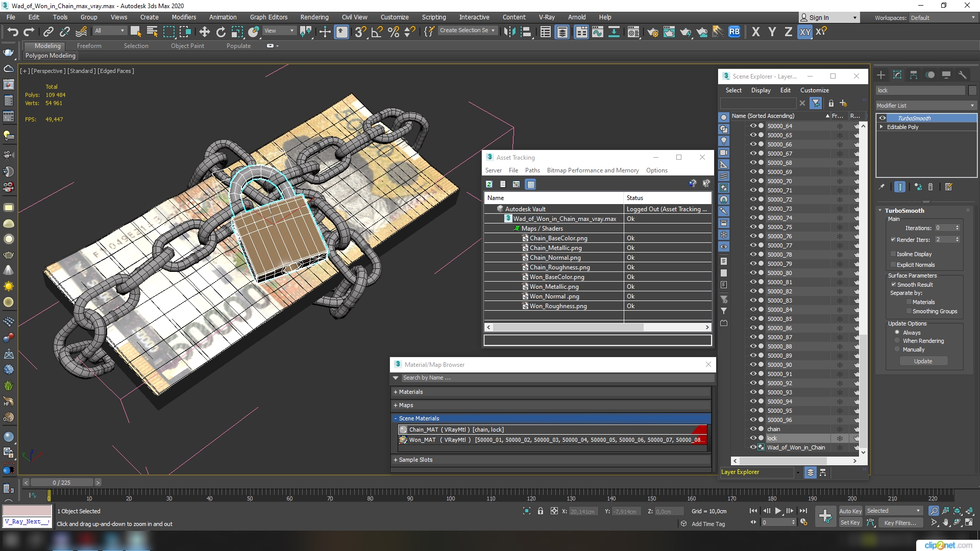Click the object color swatch beside lock name

click(972, 90)
